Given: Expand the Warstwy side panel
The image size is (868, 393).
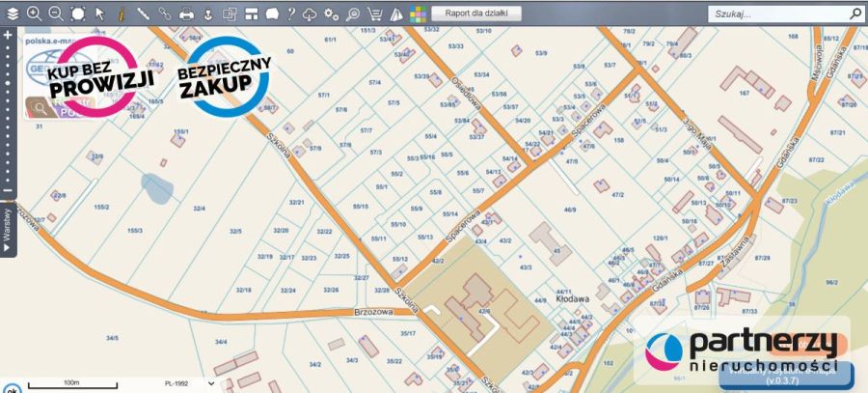Looking at the screenshot, I should 7,231.
